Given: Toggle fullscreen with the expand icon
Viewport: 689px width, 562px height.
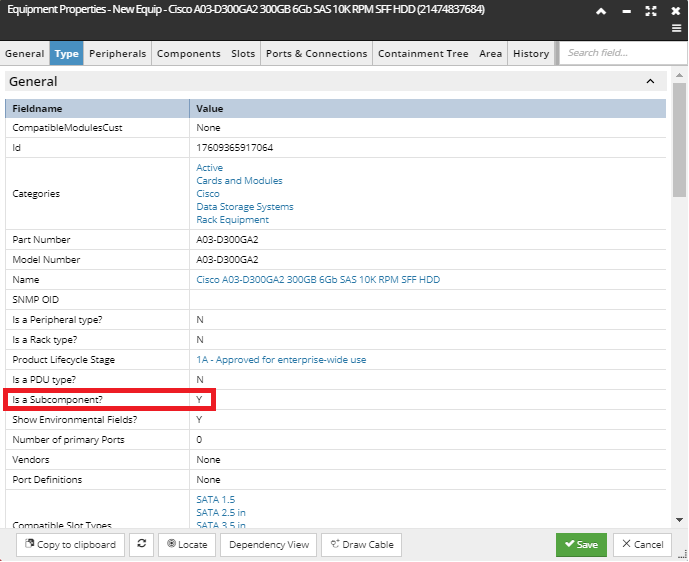Looking at the screenshot, I should click(x=651, y=11).
